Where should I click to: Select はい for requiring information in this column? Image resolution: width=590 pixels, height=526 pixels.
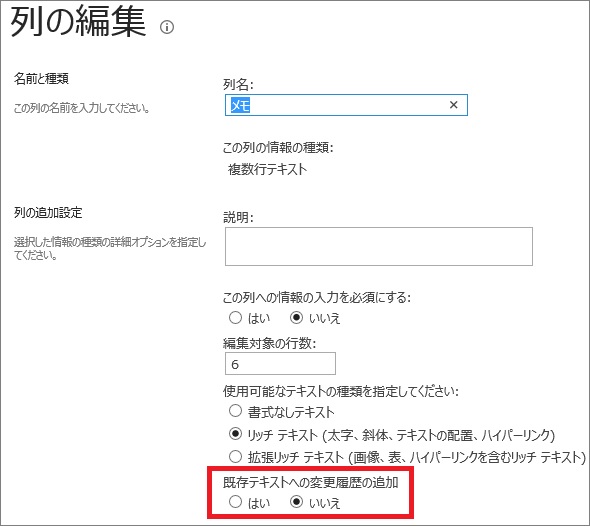click(x=235, y=318)
